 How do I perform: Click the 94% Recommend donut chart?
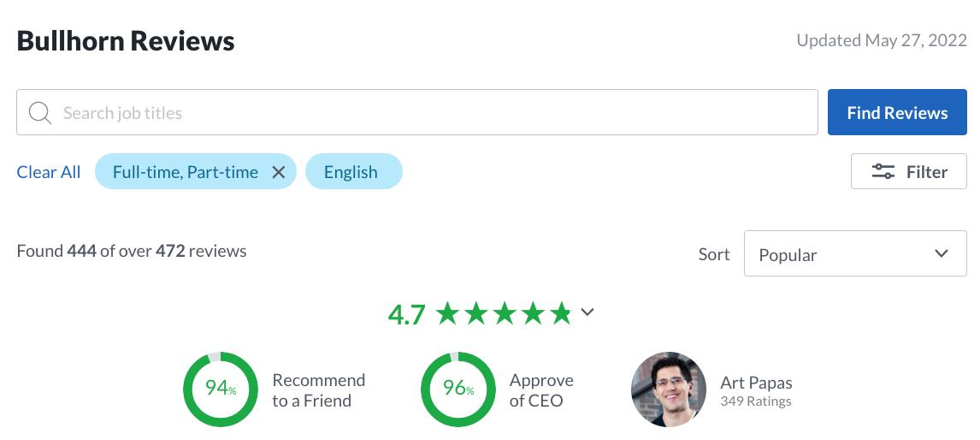coord(221,389)
